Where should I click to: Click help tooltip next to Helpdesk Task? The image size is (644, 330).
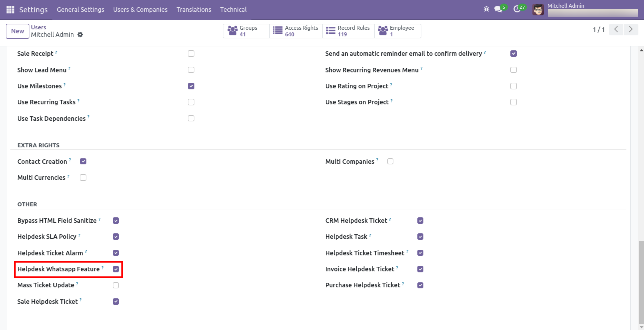pyautogui.click(x=370, y=235)
